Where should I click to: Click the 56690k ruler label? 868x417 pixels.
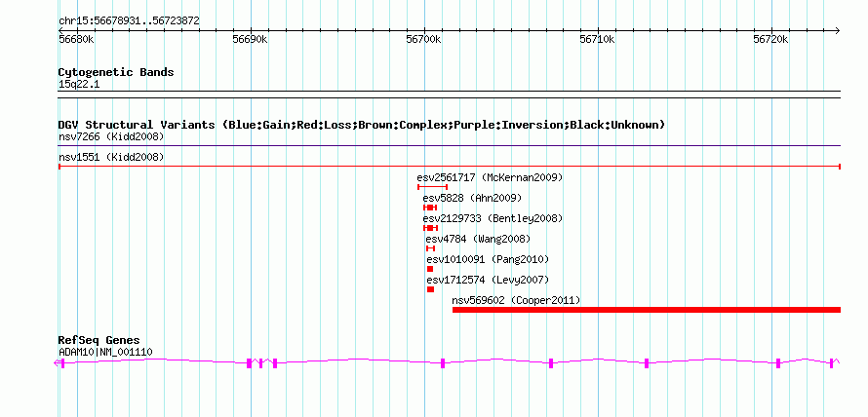pos(251,39)
